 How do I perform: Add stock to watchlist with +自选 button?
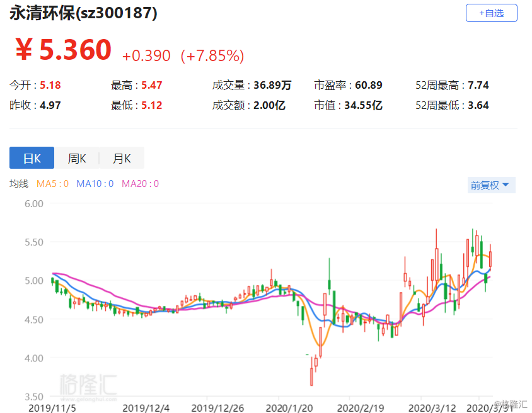point(491,13)
